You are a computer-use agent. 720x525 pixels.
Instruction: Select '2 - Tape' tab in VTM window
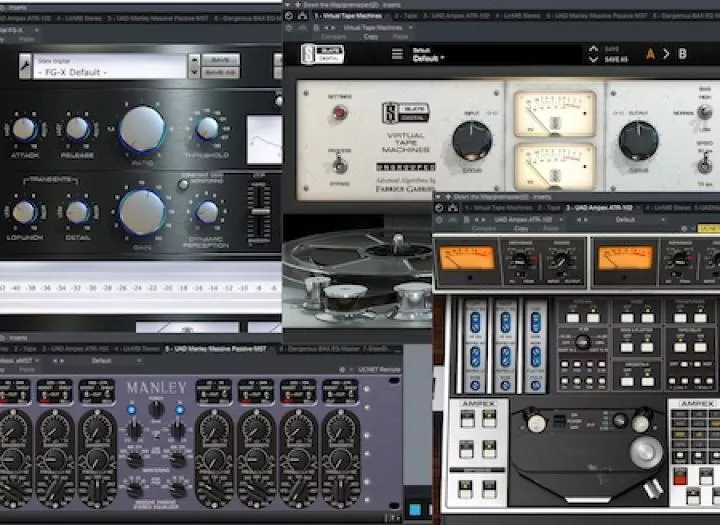click(405, 16)
